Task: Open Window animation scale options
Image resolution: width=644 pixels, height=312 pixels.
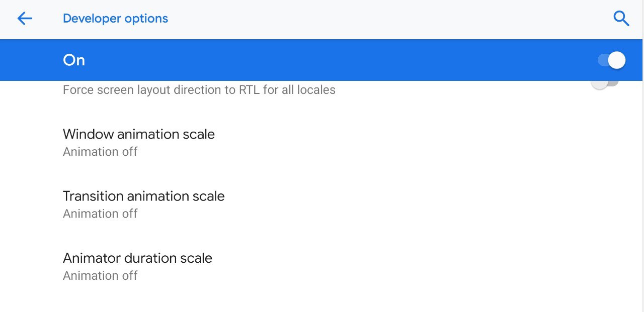Action: [x=139, y=134]
